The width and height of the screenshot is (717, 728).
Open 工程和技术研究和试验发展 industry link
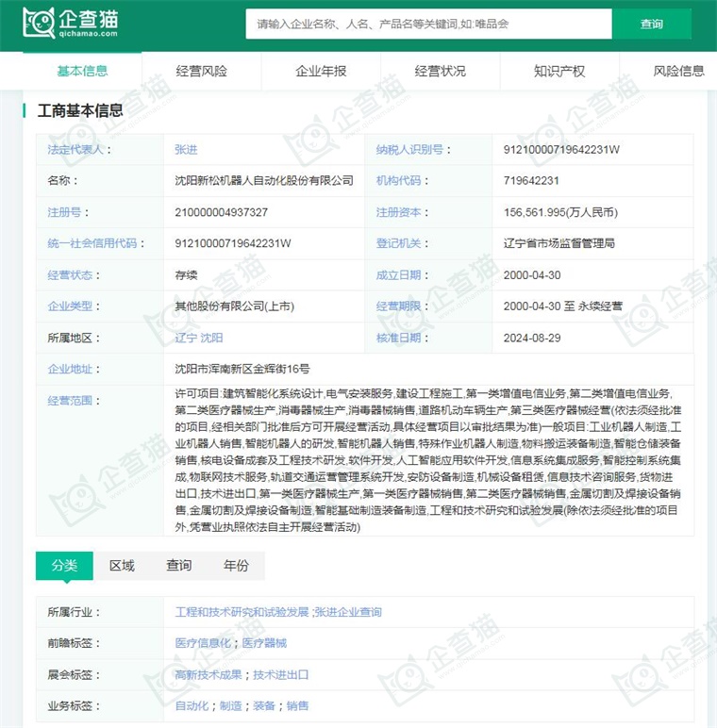242,612
